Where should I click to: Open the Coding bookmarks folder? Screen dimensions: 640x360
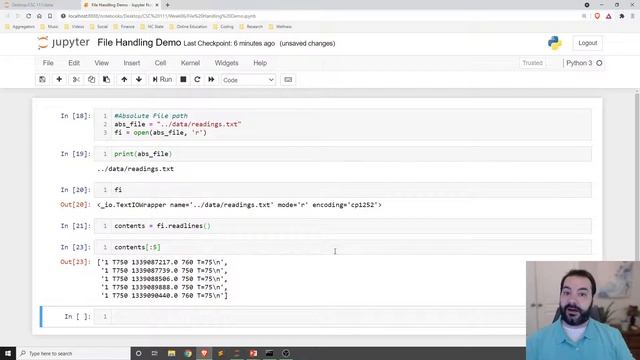click(223, 27)
